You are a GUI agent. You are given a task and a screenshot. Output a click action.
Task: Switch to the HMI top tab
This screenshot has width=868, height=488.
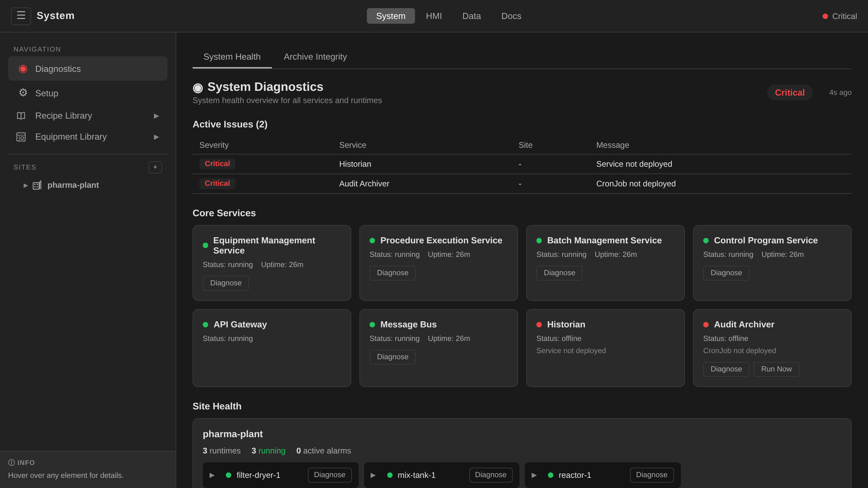coord(434,16)
